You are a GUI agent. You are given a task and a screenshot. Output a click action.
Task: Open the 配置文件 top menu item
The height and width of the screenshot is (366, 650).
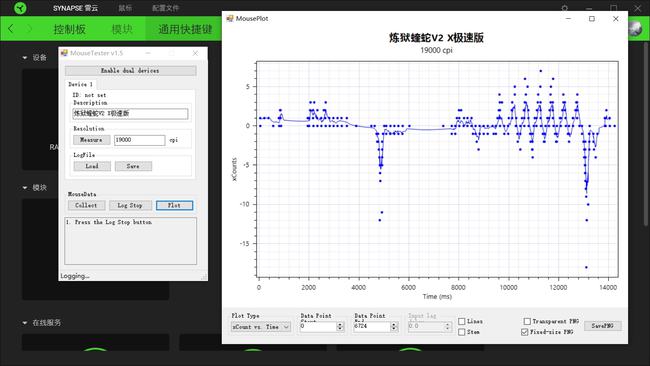(165, 8)
